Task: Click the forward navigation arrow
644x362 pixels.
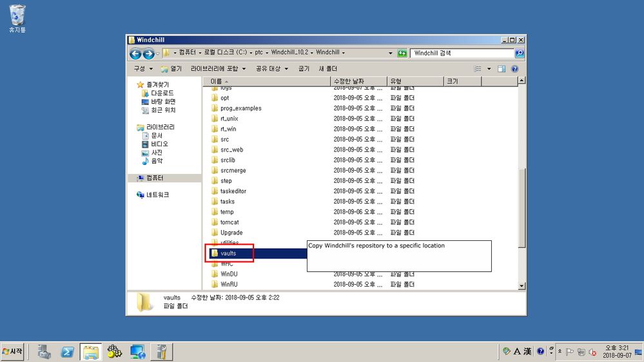Action: tap(149, 53)
